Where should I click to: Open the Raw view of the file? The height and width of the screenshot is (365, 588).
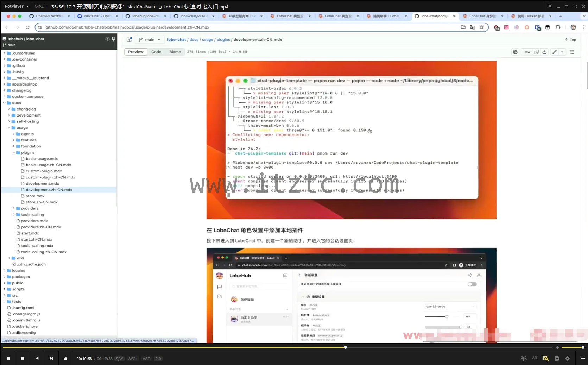pyautogui.click(x=527, y=52)
